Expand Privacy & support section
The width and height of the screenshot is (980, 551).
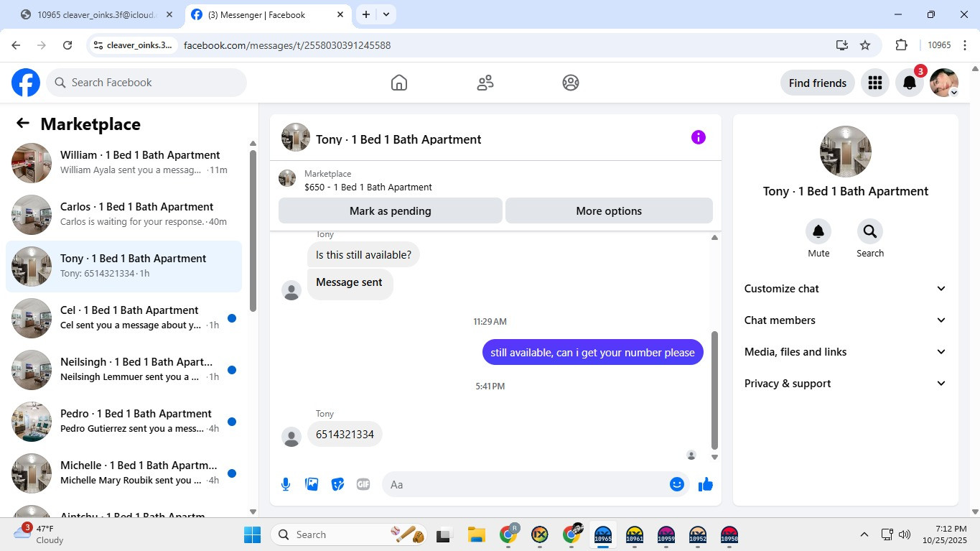coord(846,384)
